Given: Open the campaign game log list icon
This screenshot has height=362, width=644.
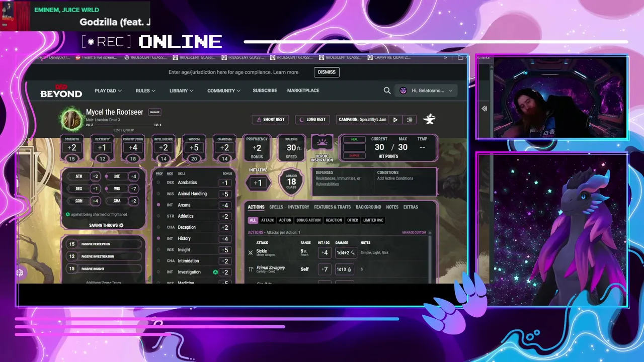Looking at the screenshot, I should (x=410, y=120).
